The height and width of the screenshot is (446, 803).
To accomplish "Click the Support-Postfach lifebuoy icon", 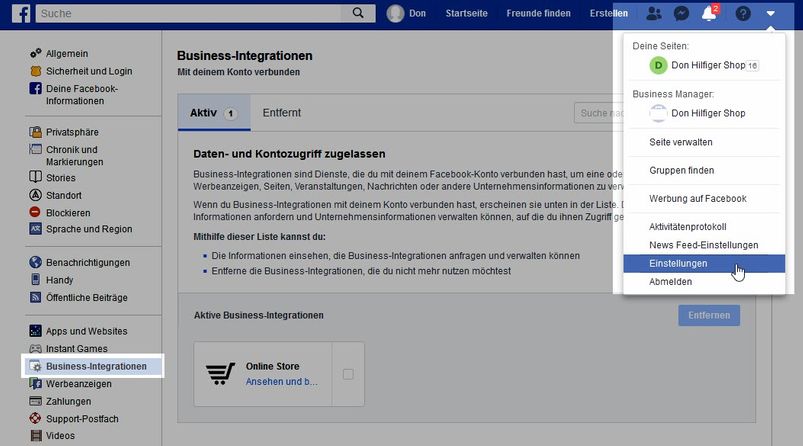I will 35,418.
